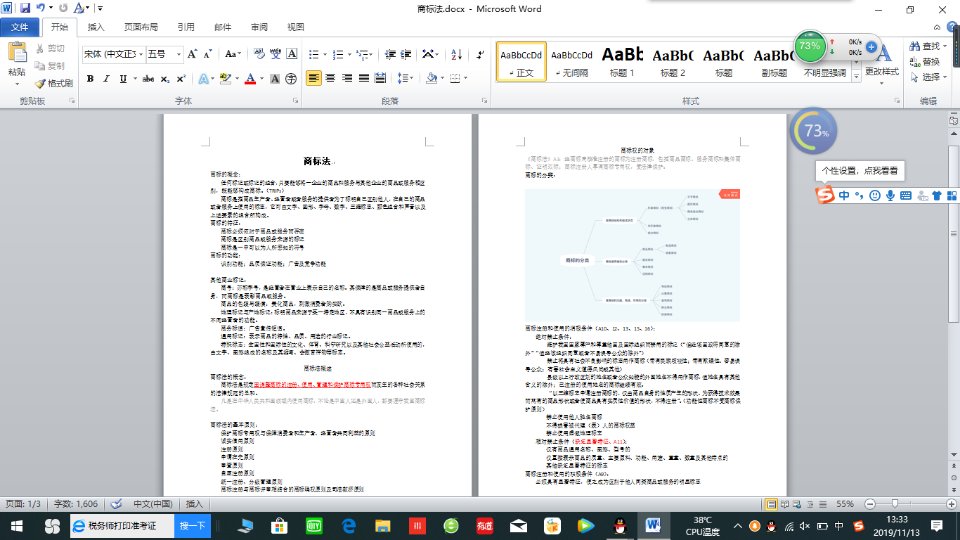Open the font name combo box
This screenshot has height=540, width=960.
tap(113, 54)
